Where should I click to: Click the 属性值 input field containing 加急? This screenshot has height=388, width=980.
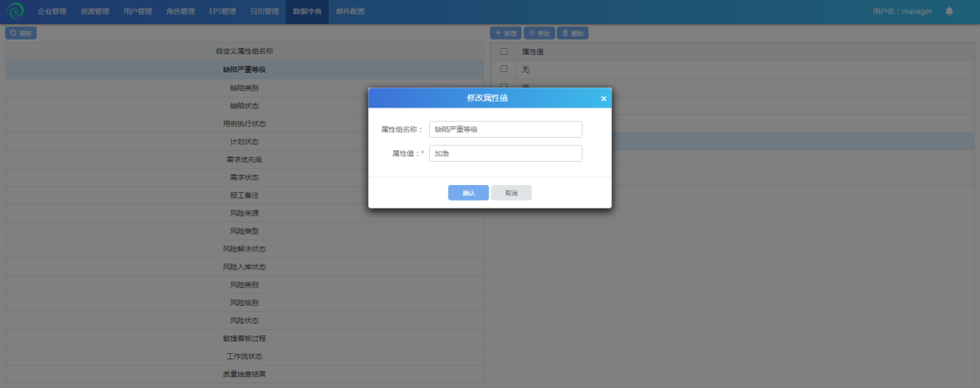(x=505, y=153)
